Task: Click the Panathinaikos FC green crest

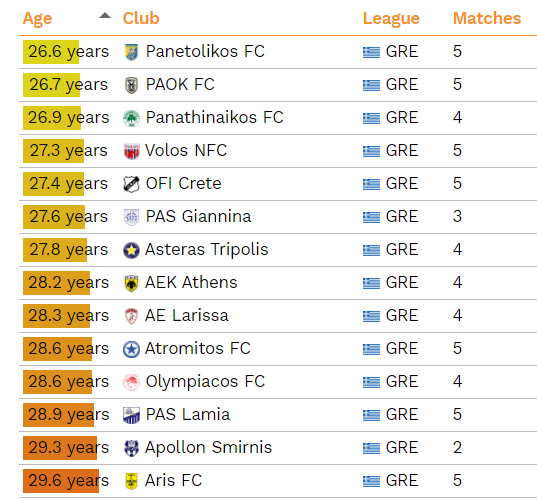Action: pyautogui.click(x=131, y=118)
